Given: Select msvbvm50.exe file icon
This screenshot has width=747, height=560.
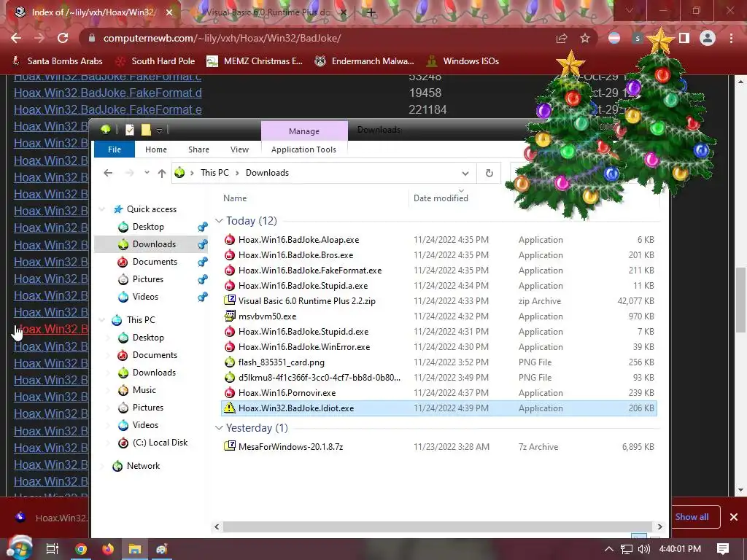Looking at the screenshot, I should coord(230,316).
